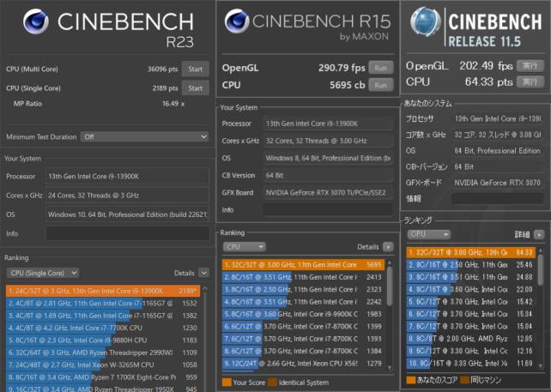Open the CPU (Single Core) ranking dropdown
Image resolution: width=551 pixels, height=392 pixels.
tap(43, 273)
